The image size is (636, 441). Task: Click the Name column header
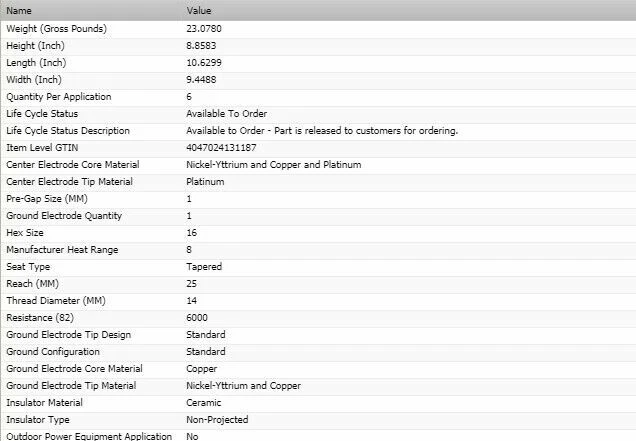(x=19, y=11)
